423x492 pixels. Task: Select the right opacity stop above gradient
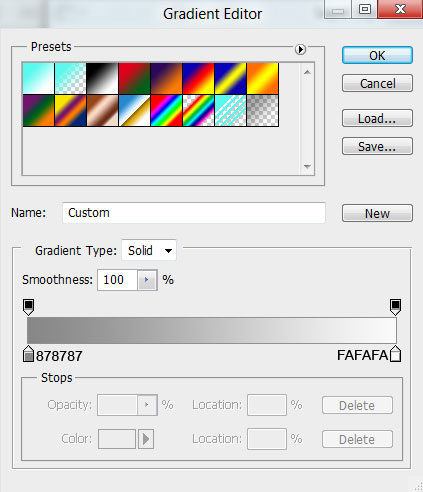point(395,307)
